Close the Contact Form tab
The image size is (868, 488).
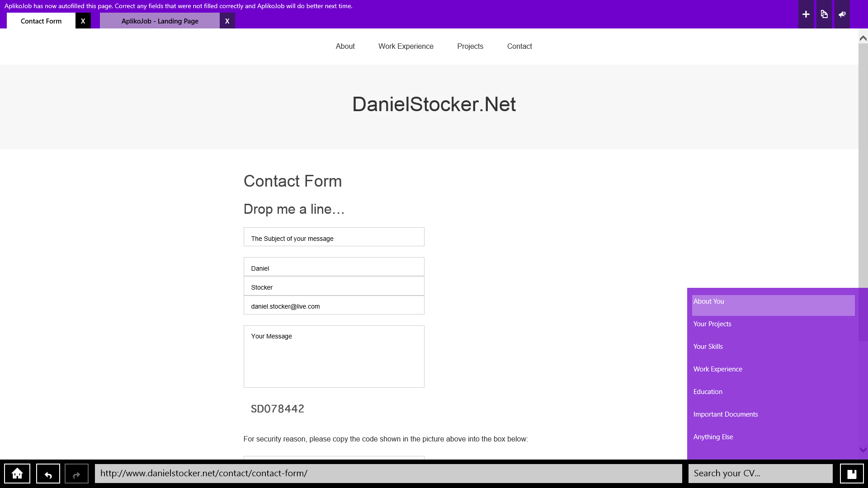click(x=83, y=21)
